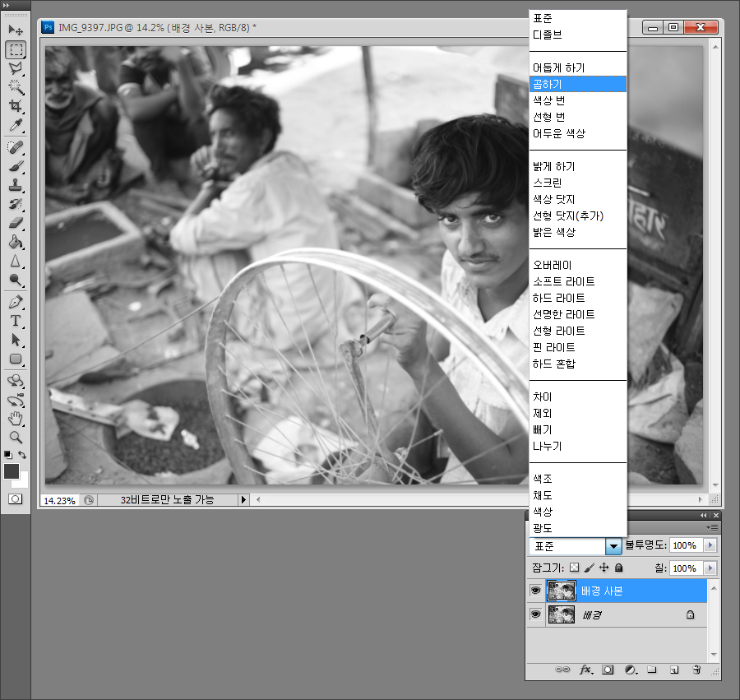Select the Eraser tool
The height and width of the screenshot is (700, 740).
tap(16, 223)
